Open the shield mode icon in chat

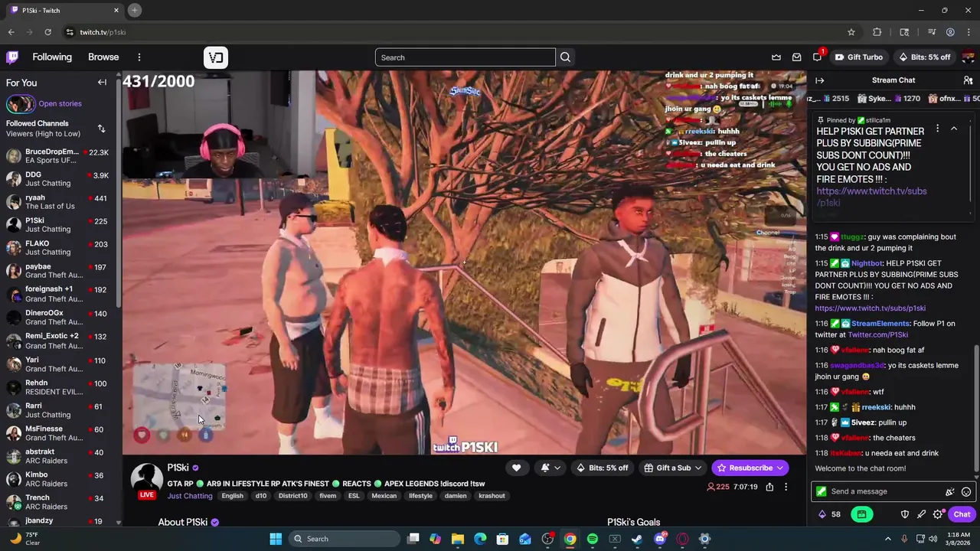click(x=904, y=514)
